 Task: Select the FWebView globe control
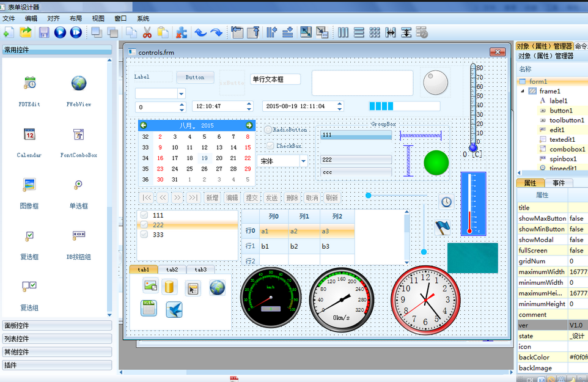(79, 83)
